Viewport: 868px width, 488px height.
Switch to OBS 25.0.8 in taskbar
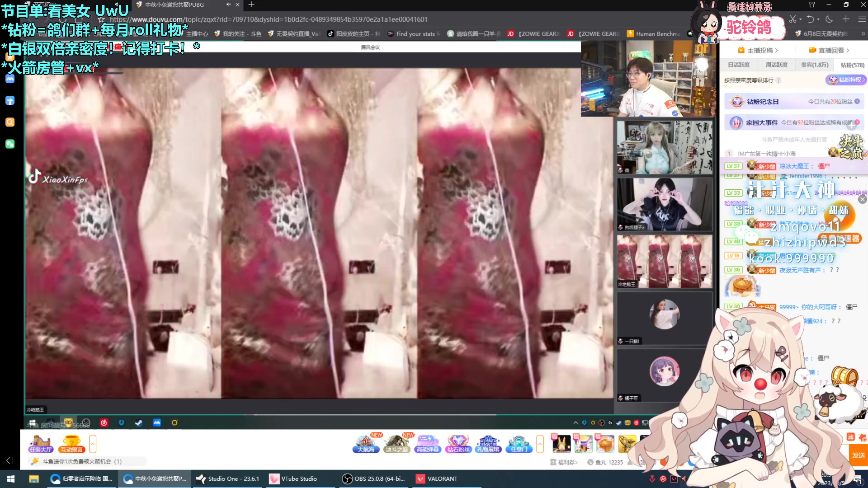pos(373,479)
